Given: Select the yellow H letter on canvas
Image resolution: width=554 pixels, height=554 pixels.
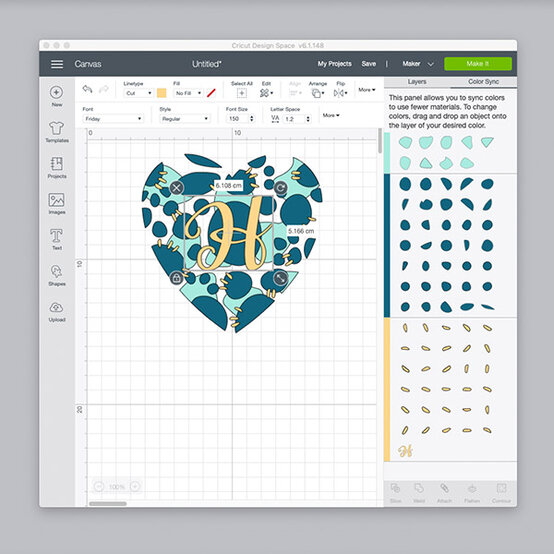Looking at the screenshot, I should click(x=228, y=232).
